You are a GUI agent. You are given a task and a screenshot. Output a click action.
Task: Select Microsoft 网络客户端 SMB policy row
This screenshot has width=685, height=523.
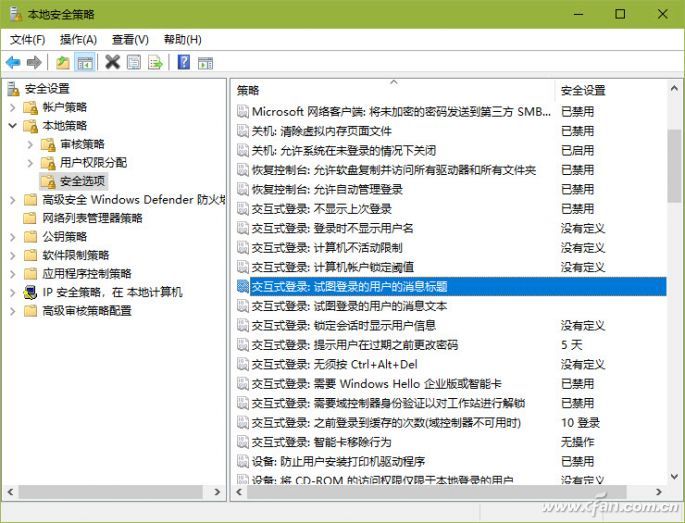pos(450,111)
